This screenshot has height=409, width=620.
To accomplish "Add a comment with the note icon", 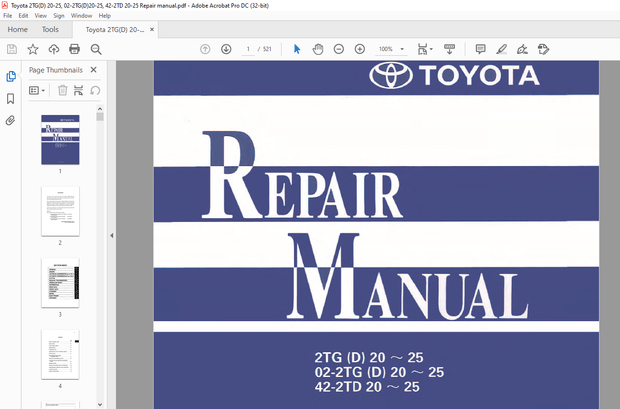I will tap(480, 49).
